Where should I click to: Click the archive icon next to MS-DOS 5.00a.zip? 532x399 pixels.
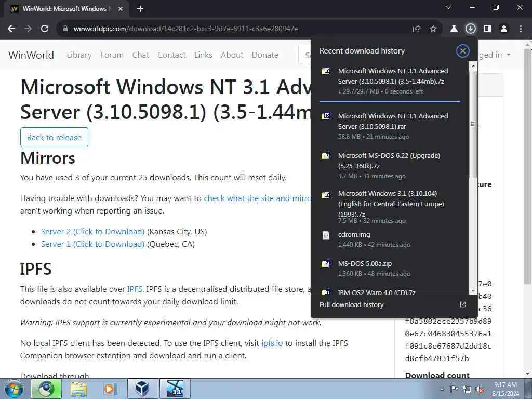(326, 263)
